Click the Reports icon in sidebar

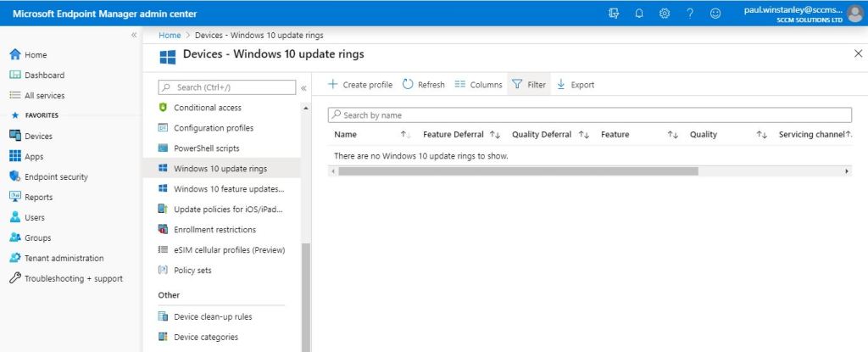[15, 197]
